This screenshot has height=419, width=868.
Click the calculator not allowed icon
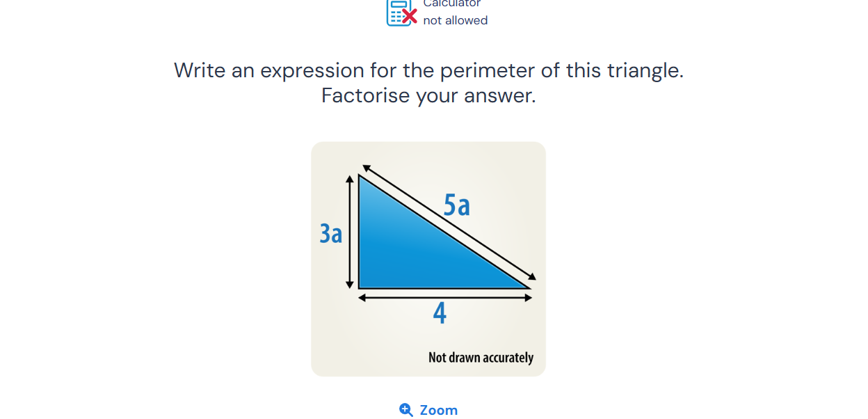(x=399, y=14)
